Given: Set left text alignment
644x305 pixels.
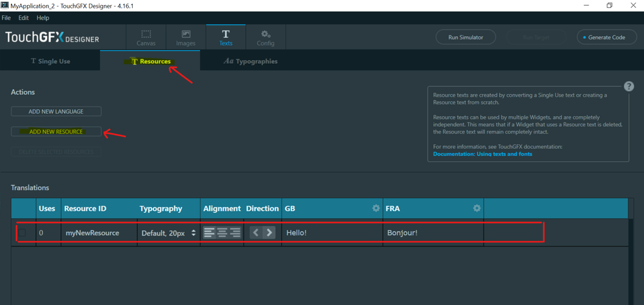Looking at the screenshot, I should [209, 233].
